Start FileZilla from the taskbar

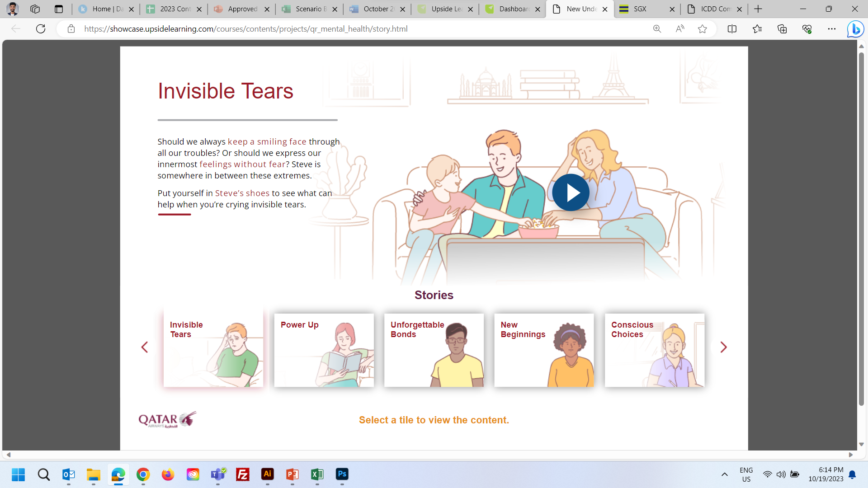242,475
